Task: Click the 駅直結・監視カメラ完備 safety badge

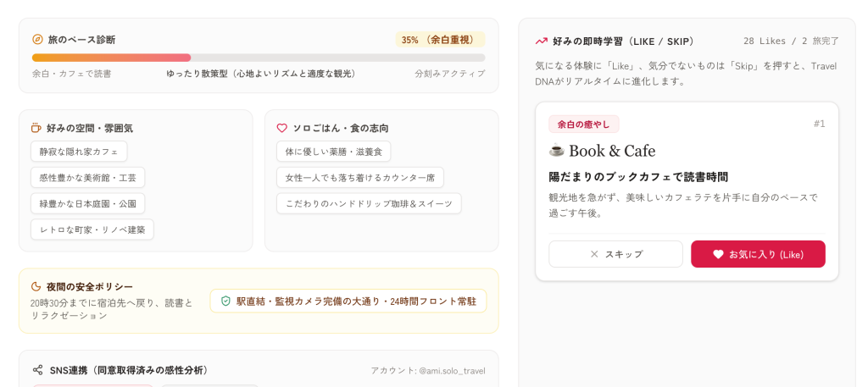Action: click(348, 301)
